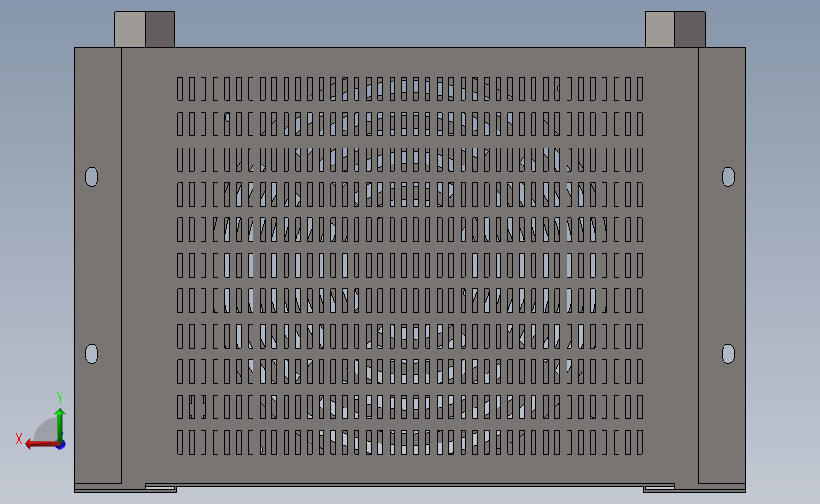Select the lower mounting hole on left flange

(92, 354)
